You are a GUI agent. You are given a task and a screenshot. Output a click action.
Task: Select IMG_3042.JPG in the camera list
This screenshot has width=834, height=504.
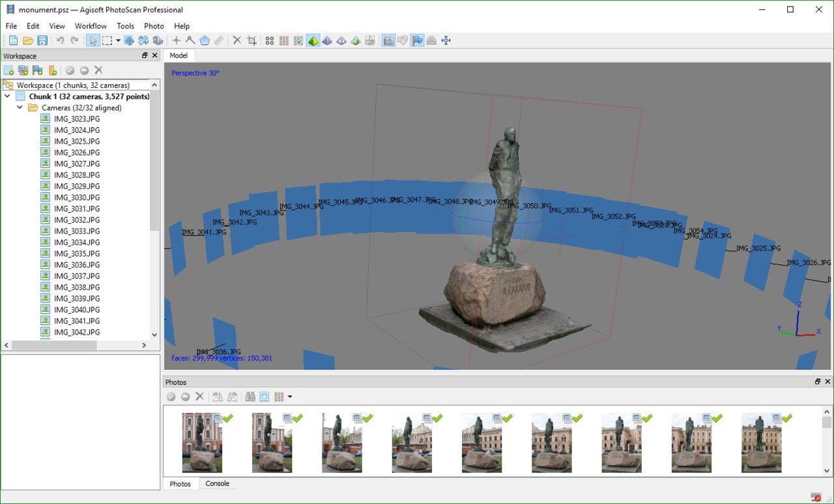tap(77, 332)
